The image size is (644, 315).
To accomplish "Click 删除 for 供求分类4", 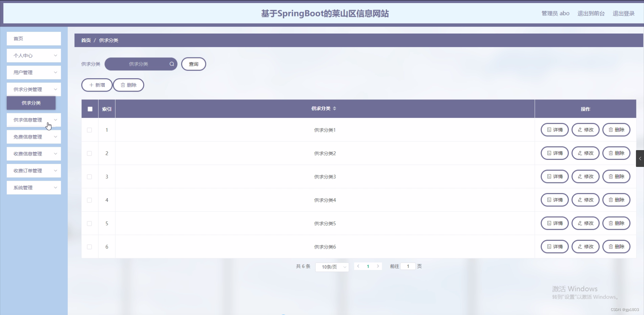I will (616, 200).
